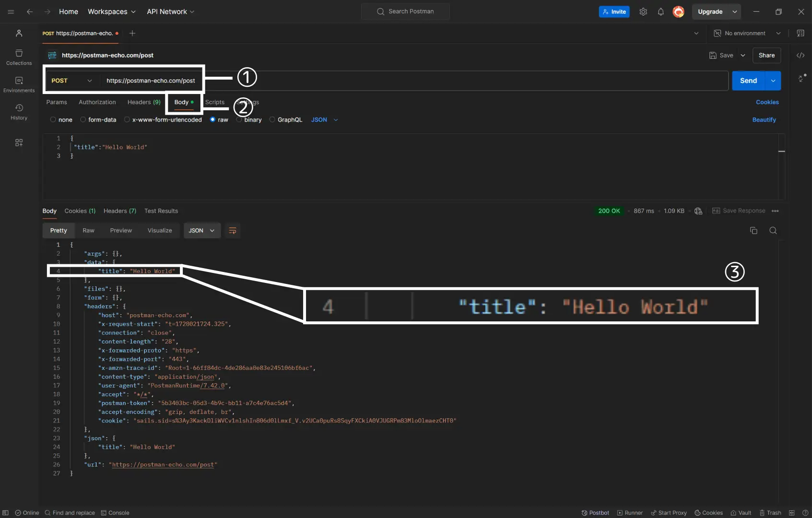Open Runner in the status bar
812x518 pixels.
pos(630,513)
